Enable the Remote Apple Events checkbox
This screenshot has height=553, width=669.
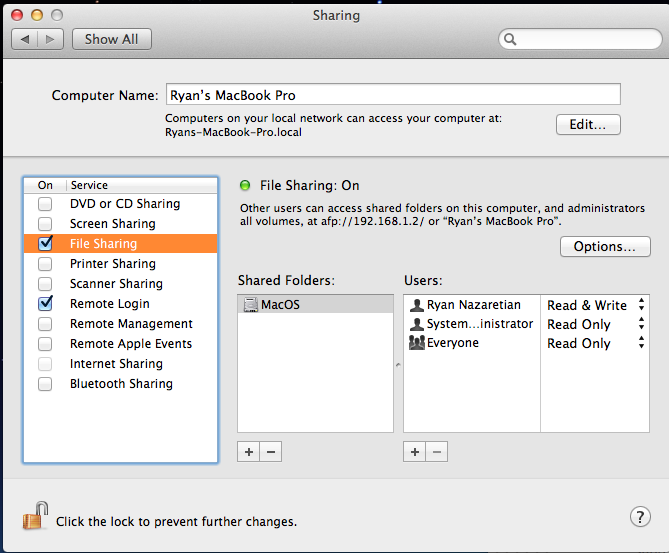coord(45,343)
